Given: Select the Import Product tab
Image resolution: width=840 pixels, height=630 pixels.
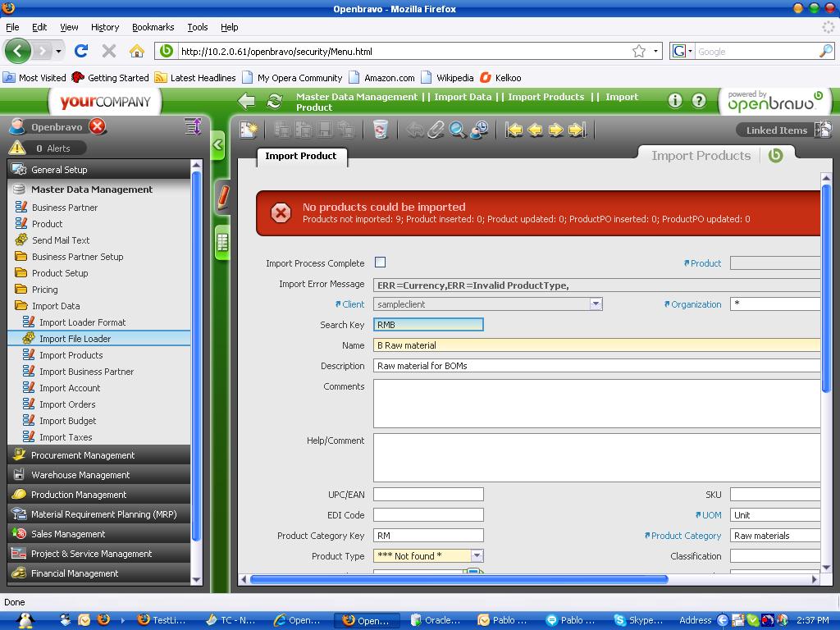Looking at the screenshot, I should click(x=301, y=156).
